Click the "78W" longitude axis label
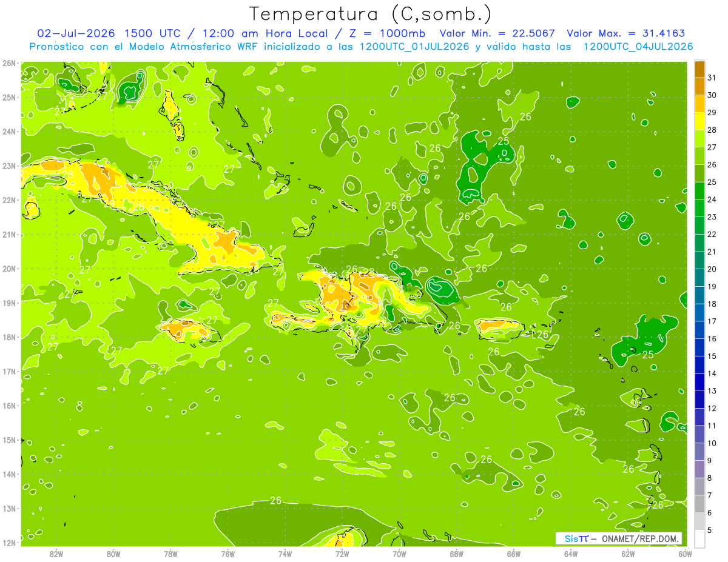Viewport: 728px width, 562px height. coord(170,554)
